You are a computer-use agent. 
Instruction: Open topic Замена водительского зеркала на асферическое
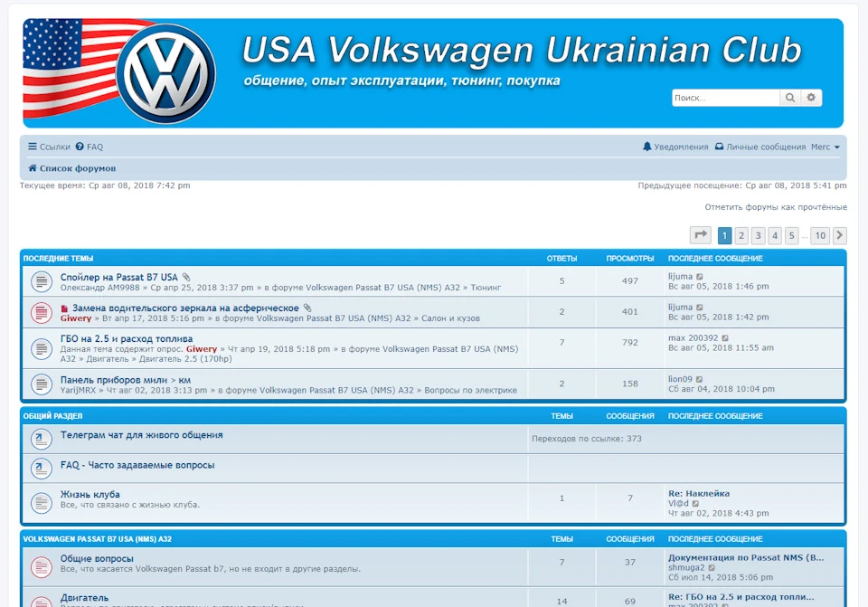click(x=185, y=308)
